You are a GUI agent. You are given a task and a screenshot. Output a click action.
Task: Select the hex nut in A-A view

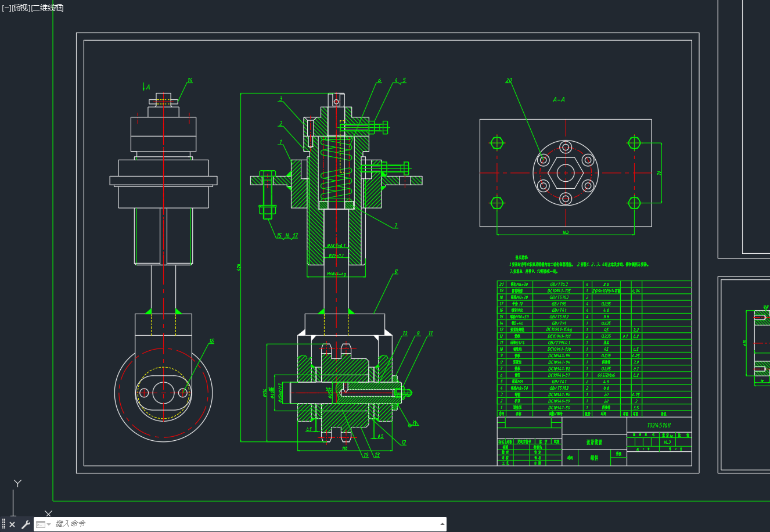[x=566, y=172]
